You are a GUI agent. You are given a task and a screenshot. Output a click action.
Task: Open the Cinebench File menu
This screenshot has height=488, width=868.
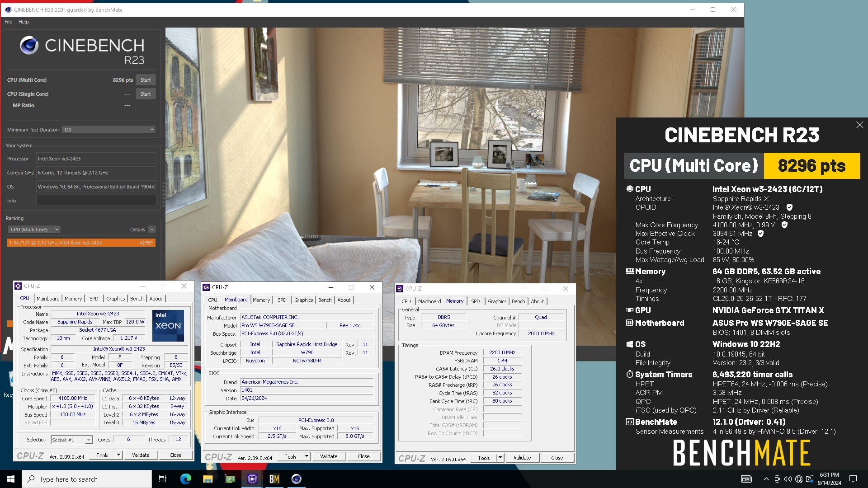tap(8, 22)
